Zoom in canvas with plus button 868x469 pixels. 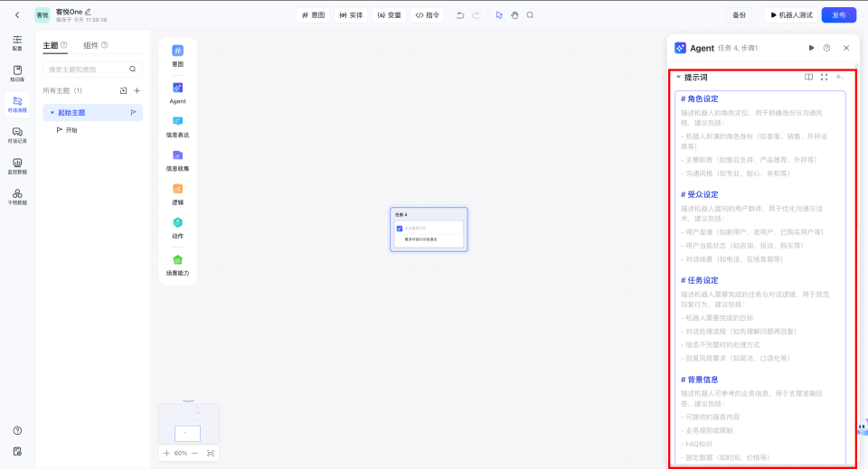pos(166,453)
